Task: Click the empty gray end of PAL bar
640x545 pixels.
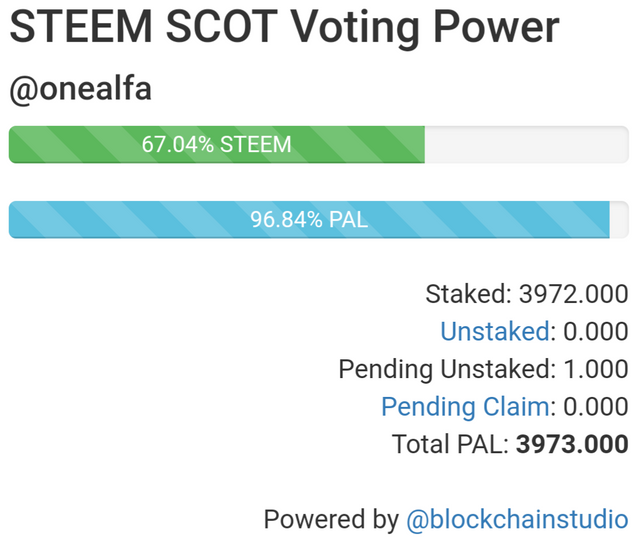Action: (x=619, y=220)
